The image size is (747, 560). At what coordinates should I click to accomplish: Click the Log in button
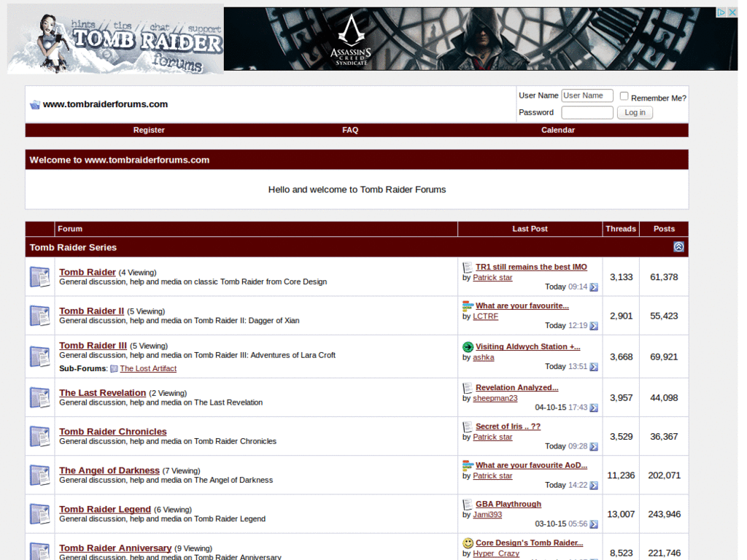[x=635, y=112]
